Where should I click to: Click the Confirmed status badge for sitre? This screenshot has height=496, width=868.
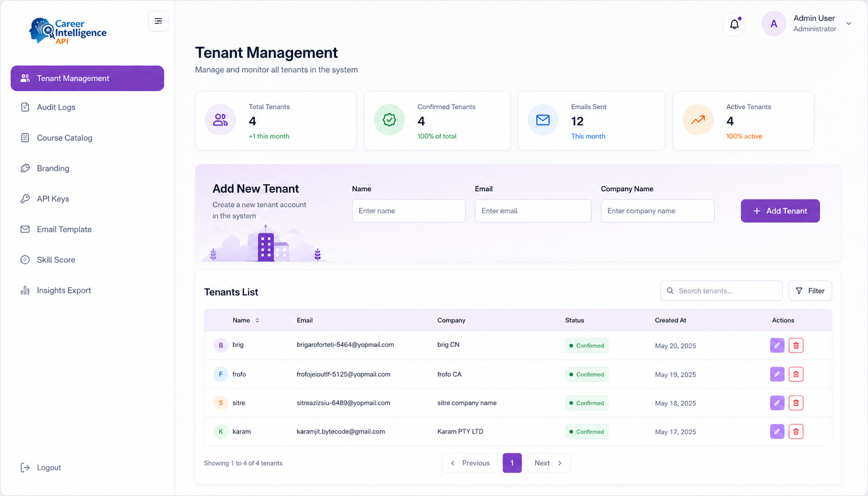tap(587, 403)
